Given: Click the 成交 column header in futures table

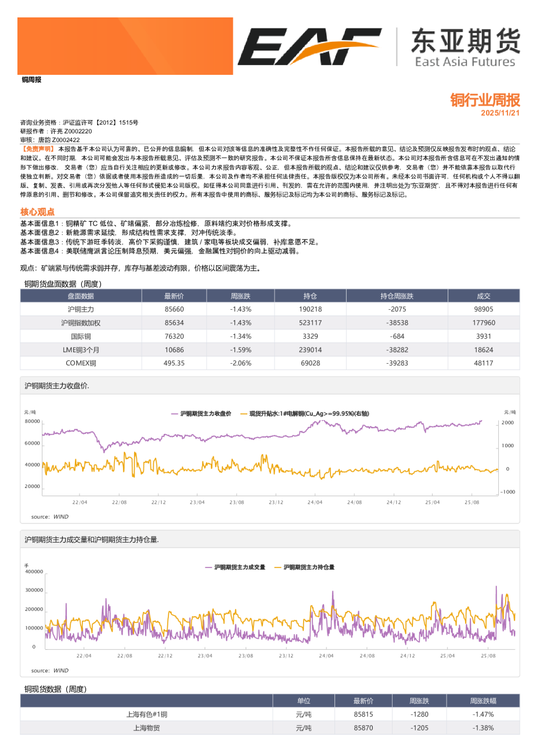Looking at the screenshot, I should 483,296.
